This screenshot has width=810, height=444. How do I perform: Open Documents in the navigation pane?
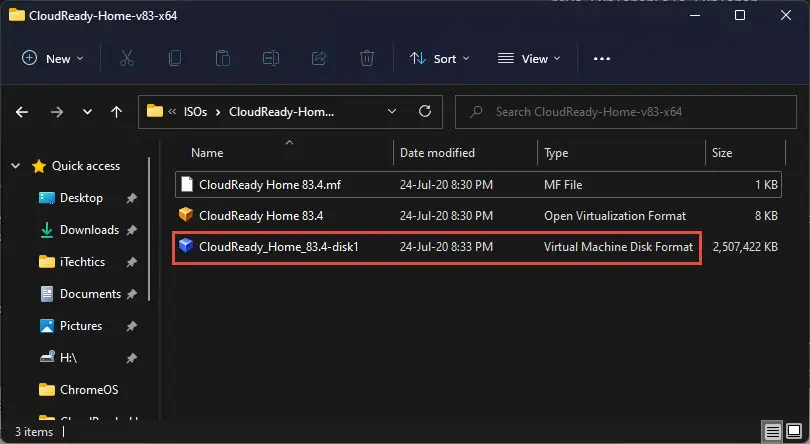click(x=90, y=294)
